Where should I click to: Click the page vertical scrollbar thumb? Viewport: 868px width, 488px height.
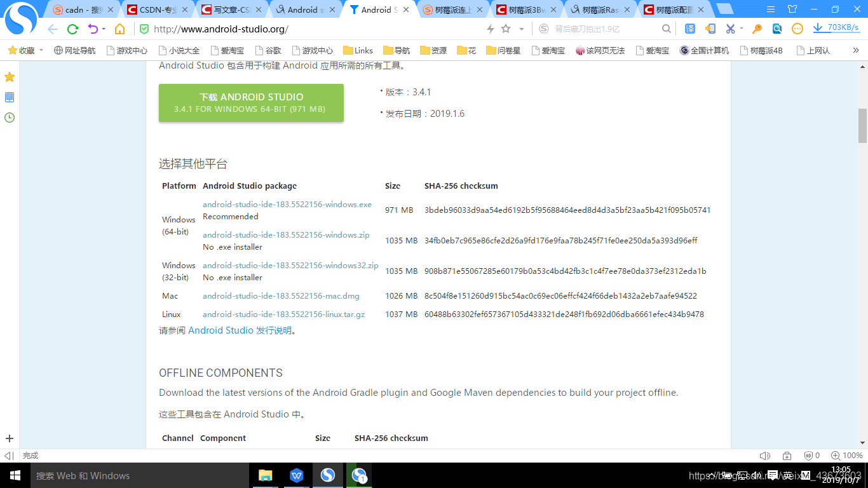pyautogui.click(x=862, y=126)
